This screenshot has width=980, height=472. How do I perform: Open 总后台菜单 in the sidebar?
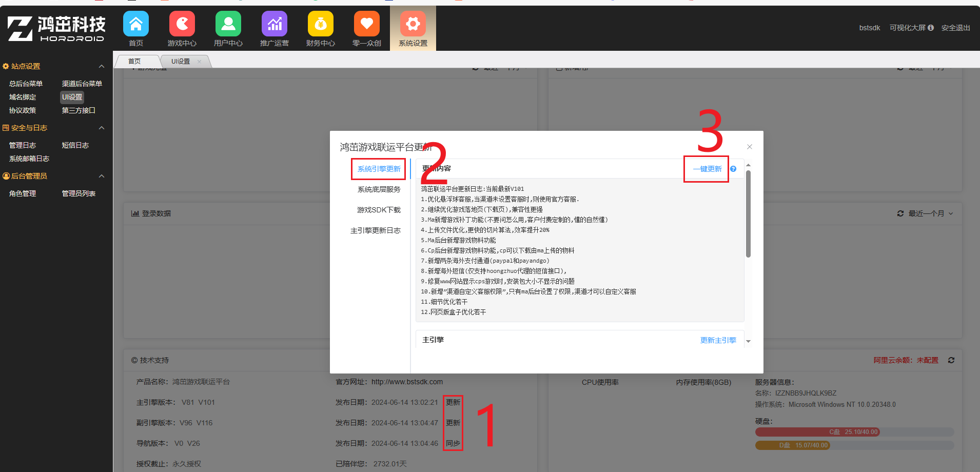click(x=26, y=84)
